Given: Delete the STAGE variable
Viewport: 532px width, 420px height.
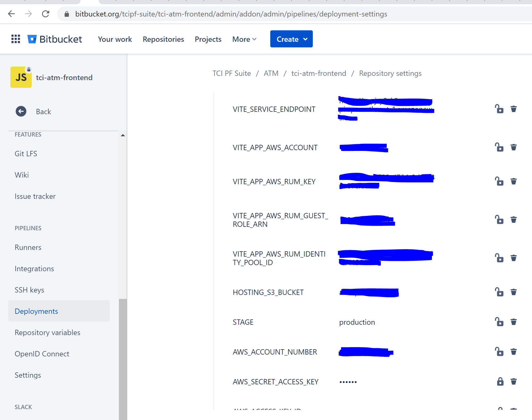Looking at the screenshot, I should pos(513,322).
